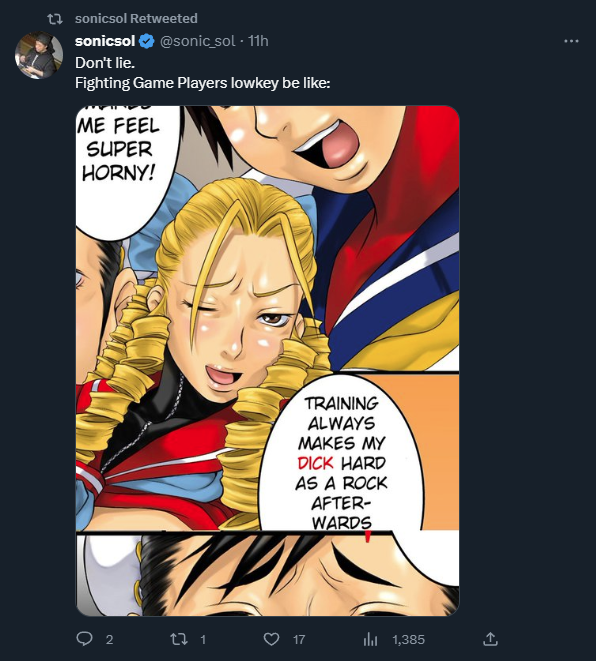Image resolution: width=596 pixels, height=661 pixels.
Task: Click the retweet arrows icon below the image
Action: pos(179,639)
